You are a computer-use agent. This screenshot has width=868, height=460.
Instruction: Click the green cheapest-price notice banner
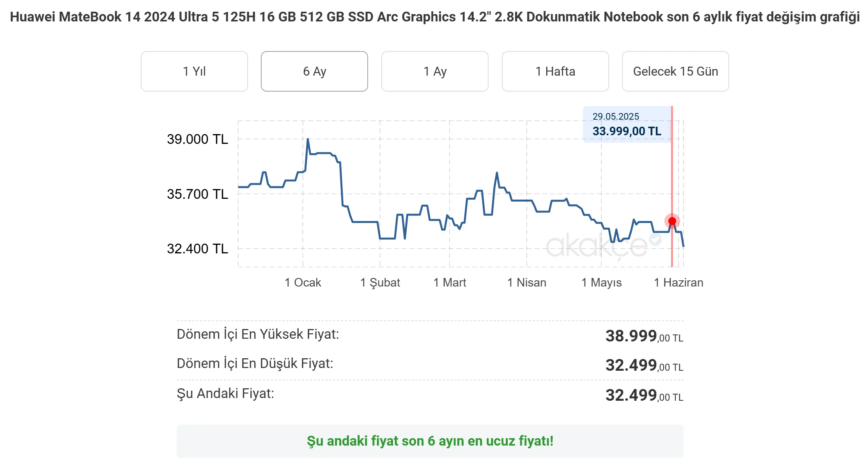430,441
